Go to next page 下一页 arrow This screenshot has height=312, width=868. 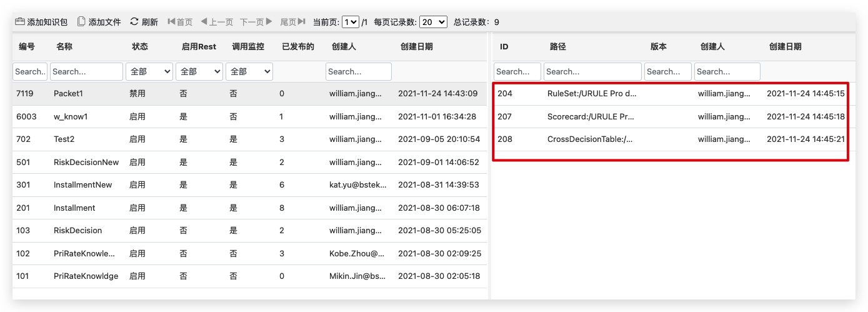[x=269, y=22]
